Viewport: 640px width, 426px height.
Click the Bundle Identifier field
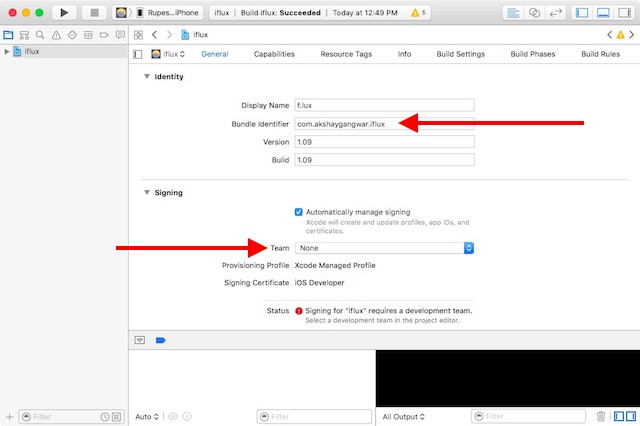(384, 124)
